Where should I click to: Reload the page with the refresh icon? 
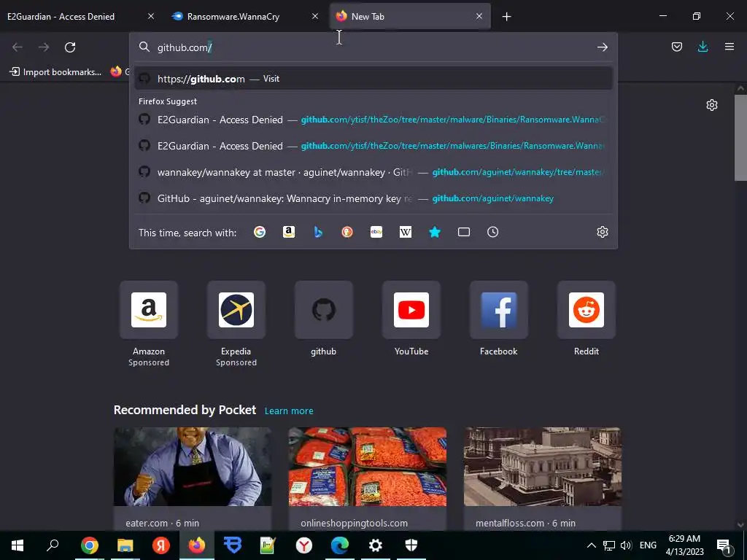[x=70, y=47]
